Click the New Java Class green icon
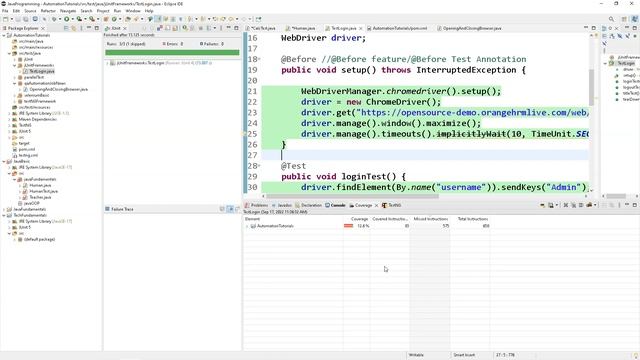This screenshot has width=640, height=360. pos(114,19)
